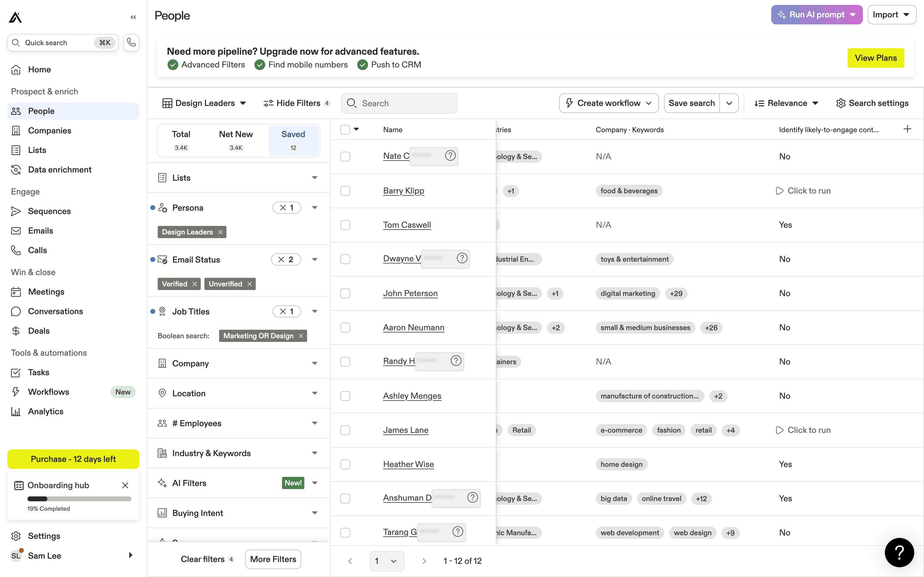This screenshot has width=924, height=577.
Task: Open the help question mark bubble
Action: [x=899, y=552]
